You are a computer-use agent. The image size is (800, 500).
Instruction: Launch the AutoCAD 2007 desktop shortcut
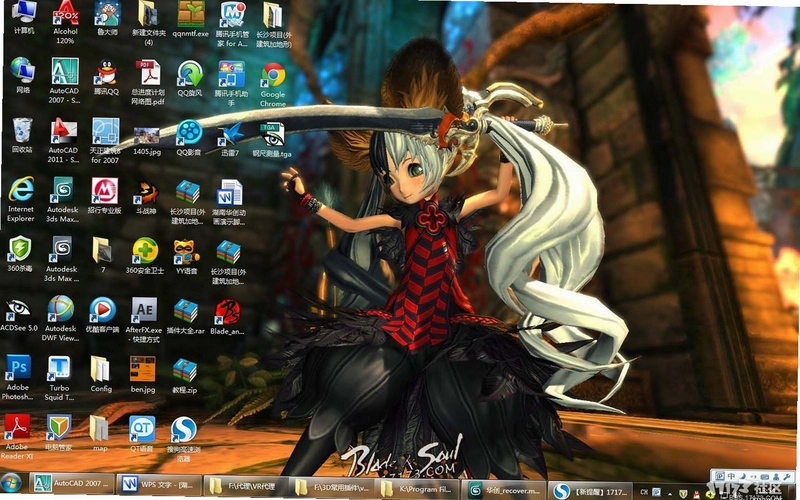point(64,80)
